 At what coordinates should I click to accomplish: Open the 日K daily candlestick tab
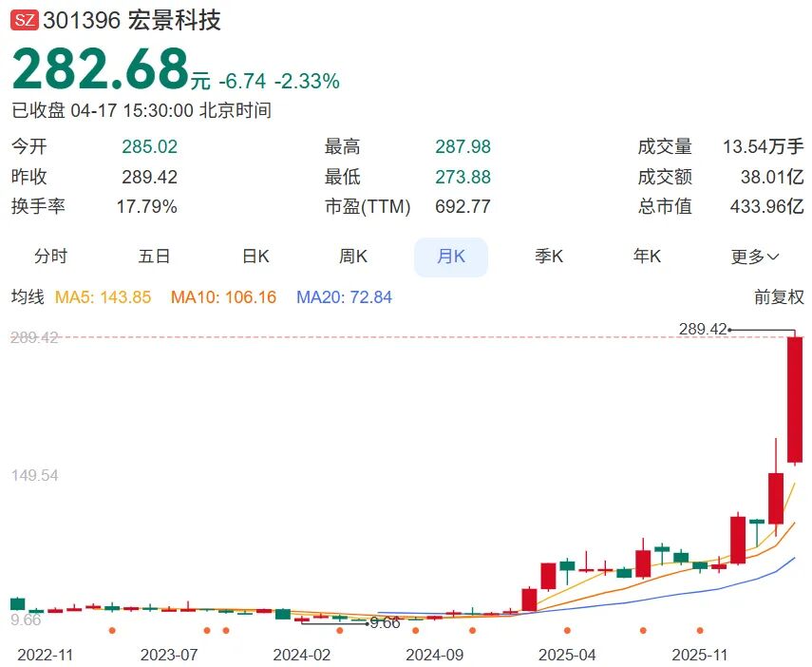(255, 257)
